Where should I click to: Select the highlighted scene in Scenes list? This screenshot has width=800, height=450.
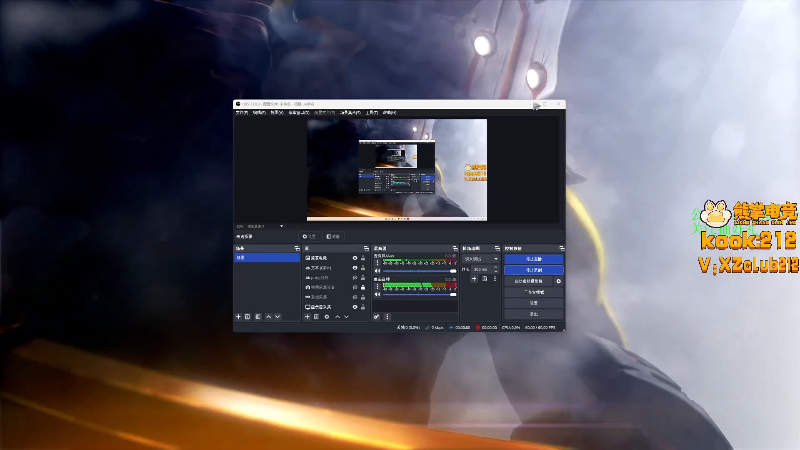click(265, 258)
